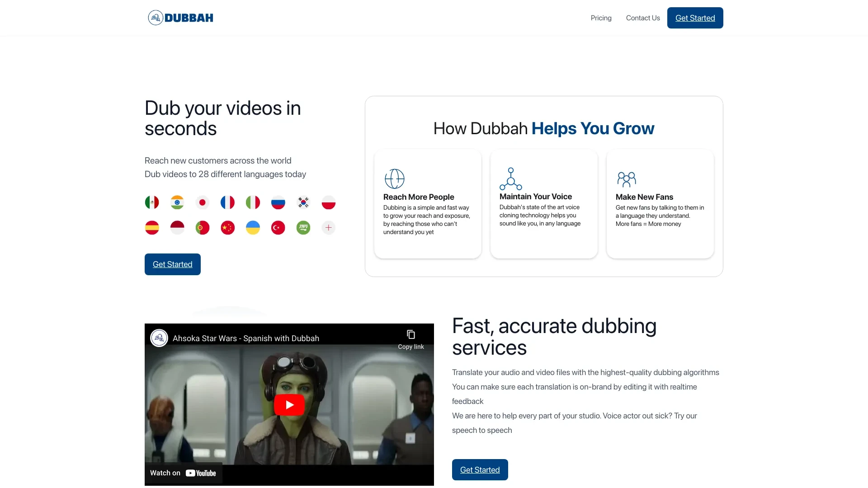Click the copy link icon on YouTube player
This screenshot has height=488, width=868.
[411, 335]
